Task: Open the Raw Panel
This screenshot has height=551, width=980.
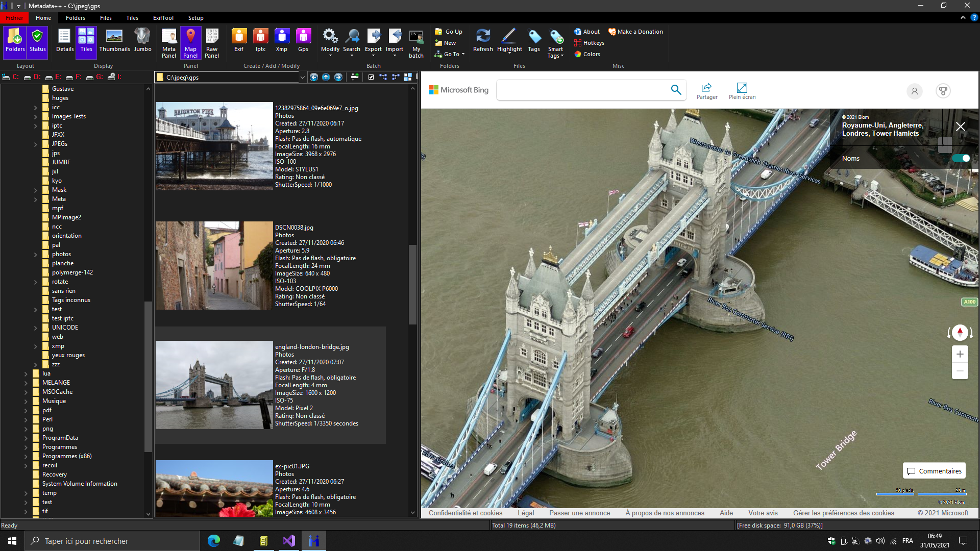Action: (x=212, y=43)
